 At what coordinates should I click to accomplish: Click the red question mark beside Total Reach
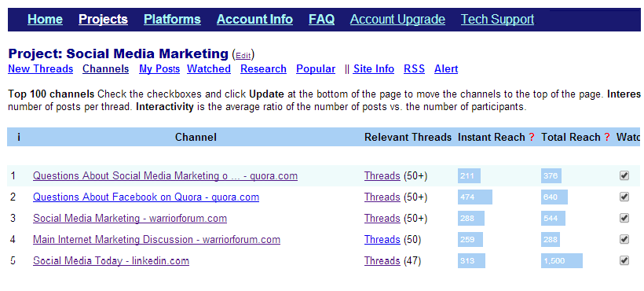point(607,138)
